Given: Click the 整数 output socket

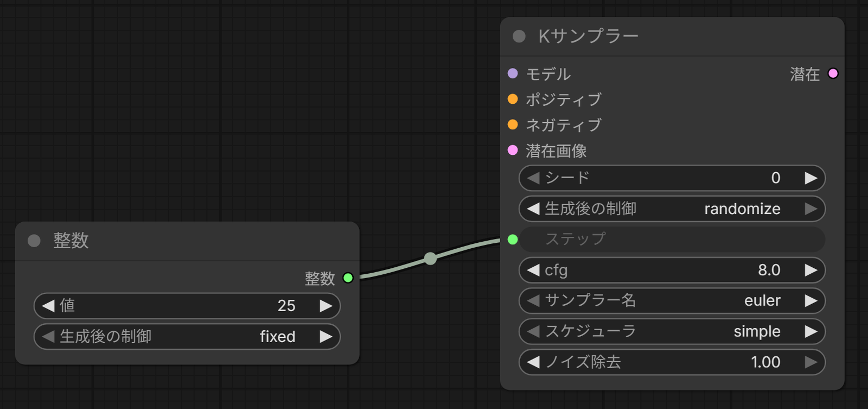Looking at the screenshot, I should click(348, 278).
